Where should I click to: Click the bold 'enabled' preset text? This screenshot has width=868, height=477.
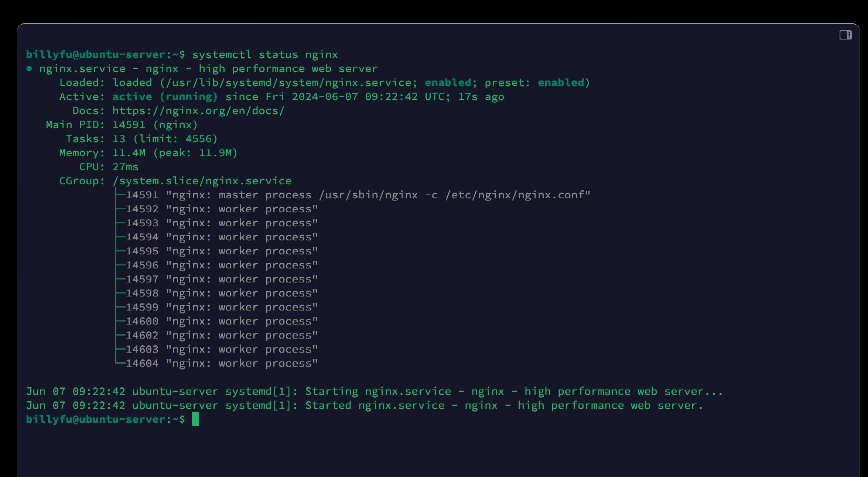pyautogui.click(x=561, y=83)
